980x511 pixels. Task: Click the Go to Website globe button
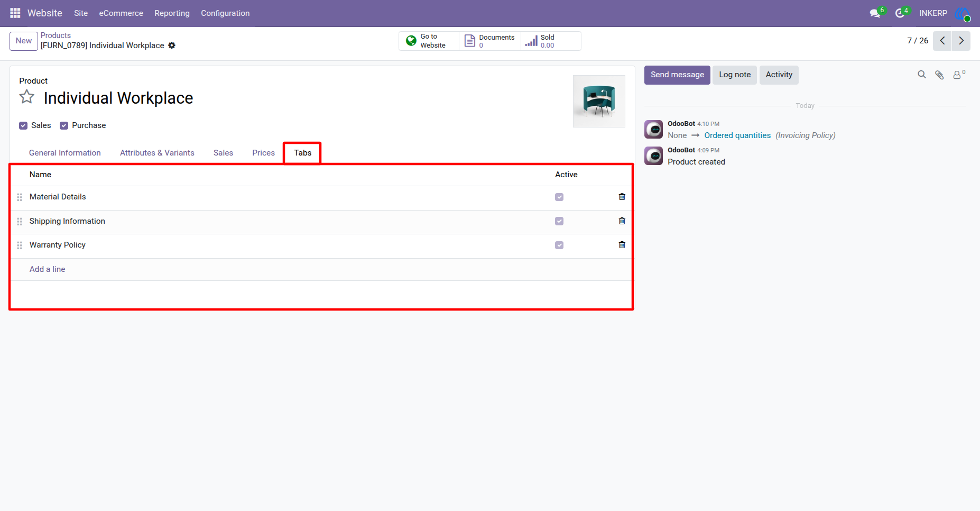pyautogui.click(x=429, y=41)
